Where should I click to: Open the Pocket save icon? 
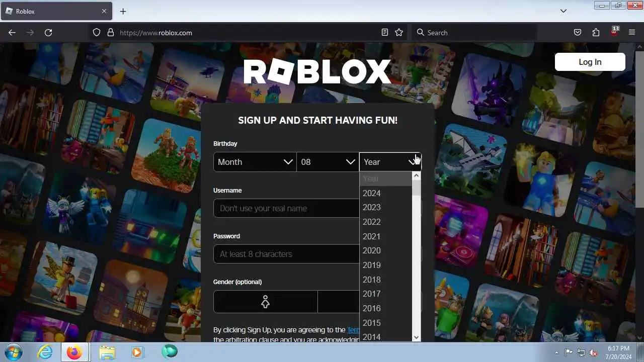[578, 33]
